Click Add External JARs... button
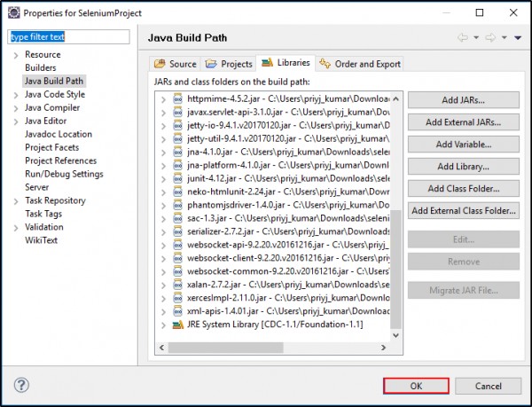Viewport: 532px width, 407px height. 464,122
